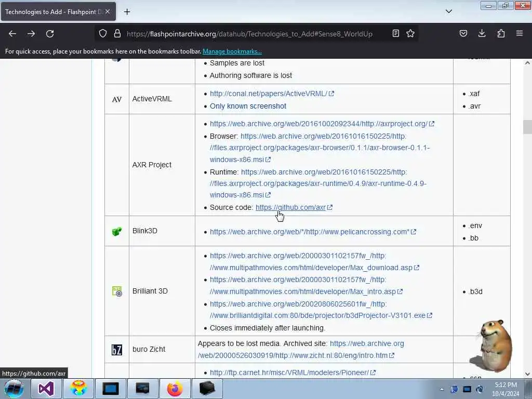The width and height of the screenshot is (532, 399).
Task: Click scrollbar down arrow
Action: pyautogui.click(x=527, y=374)
